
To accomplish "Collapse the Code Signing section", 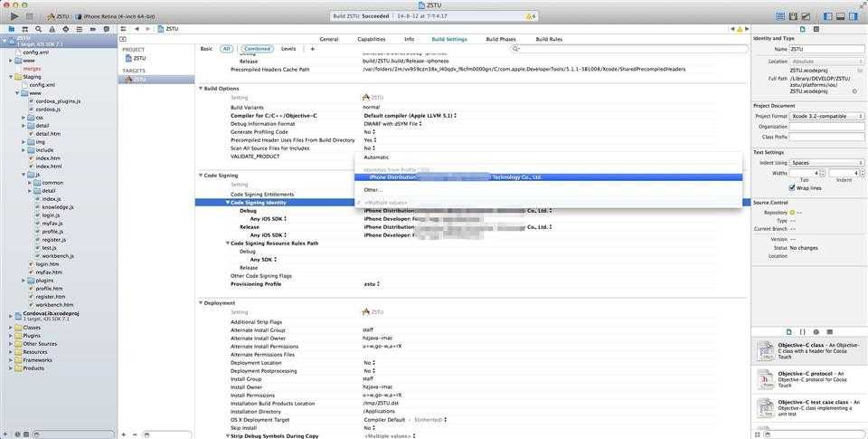I will [x=201, y=176].
